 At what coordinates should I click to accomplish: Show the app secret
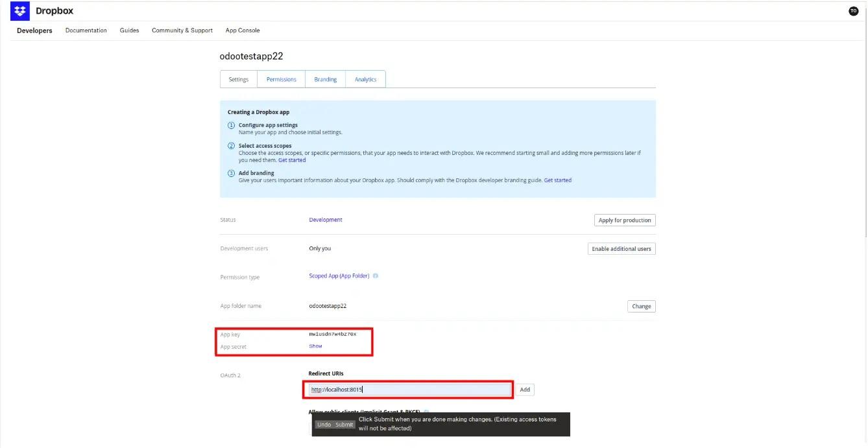pos(315,346)
